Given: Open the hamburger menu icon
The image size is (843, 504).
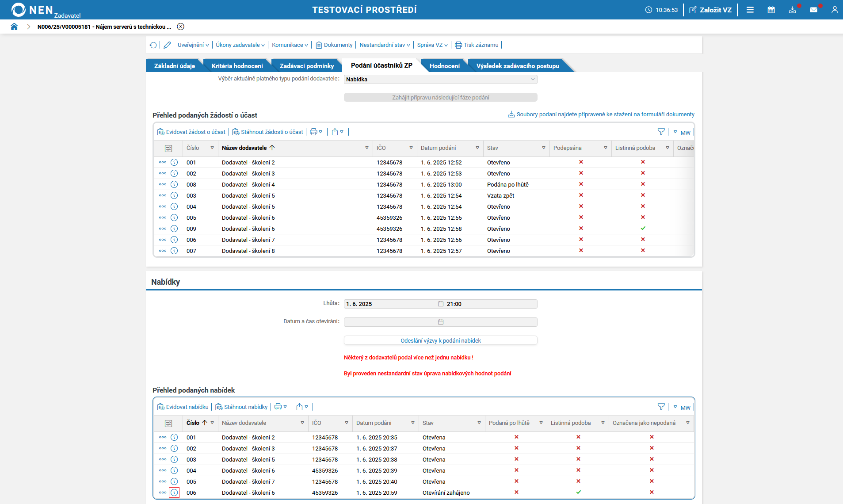Looking at the screenshot, I should 750,10.
